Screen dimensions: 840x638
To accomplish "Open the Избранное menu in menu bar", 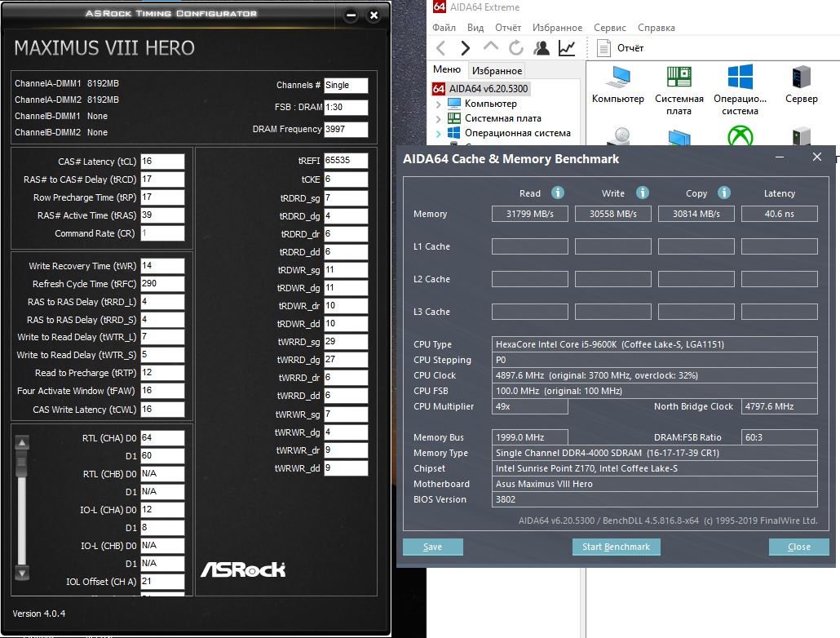I will [x=557, y=28].
